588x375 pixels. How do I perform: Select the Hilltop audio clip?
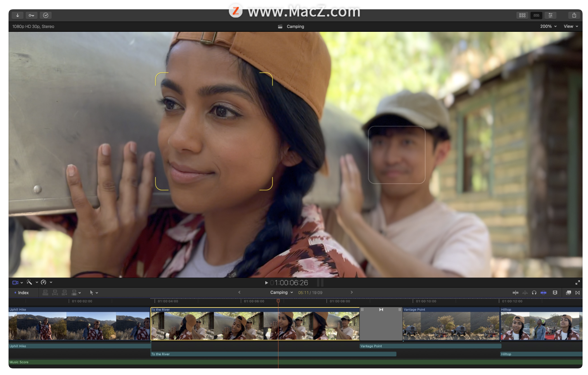(541, 354)
